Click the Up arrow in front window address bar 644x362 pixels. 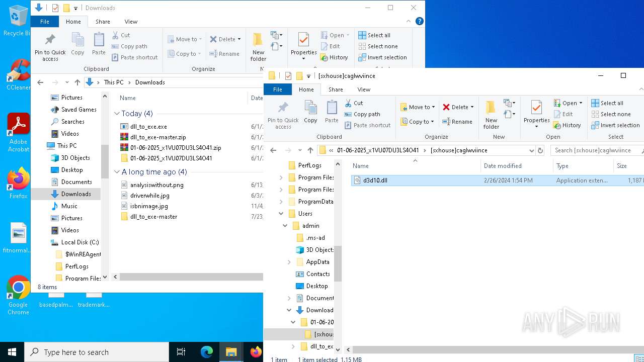(x=310, y=150)
